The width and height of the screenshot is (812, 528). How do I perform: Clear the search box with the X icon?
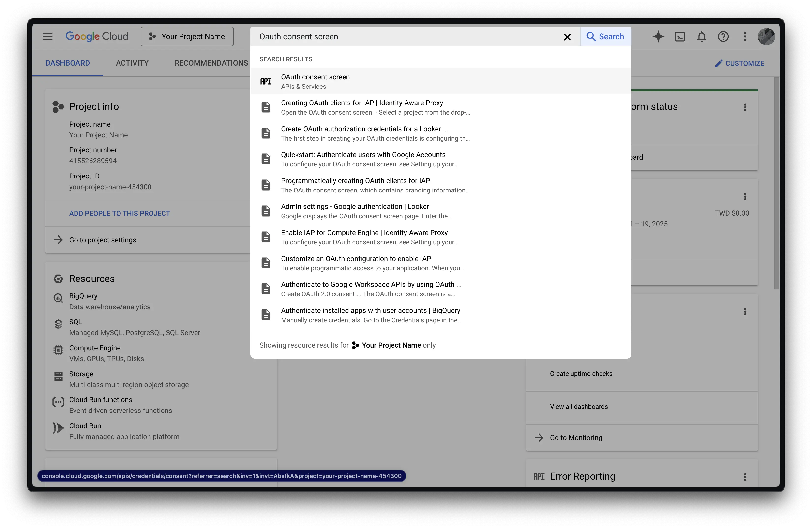point(567,37)
